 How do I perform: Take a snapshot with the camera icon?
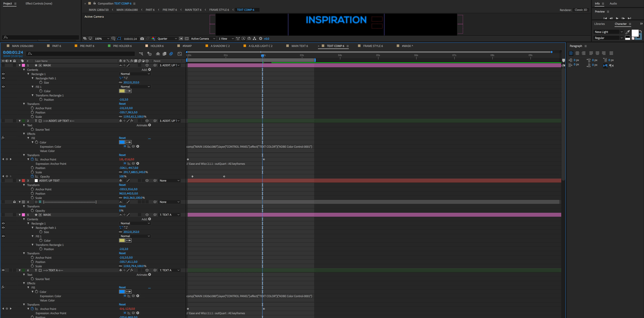[142, 38]
